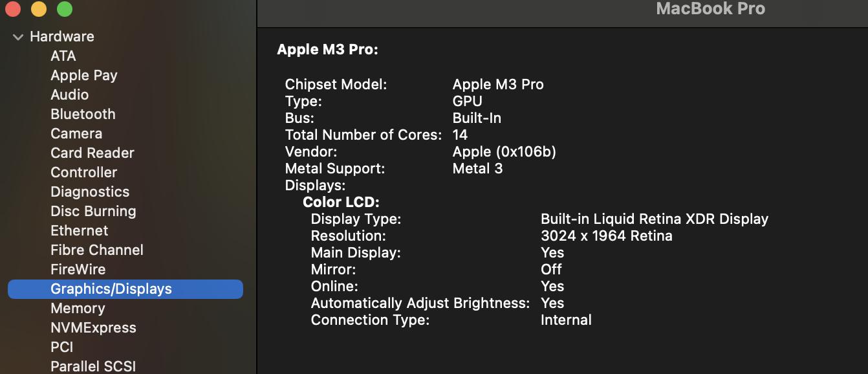Open the Ethernet hardware entry
Viewport: 868px width, 374px height.
pyautogui.click(x=80, y=230)
